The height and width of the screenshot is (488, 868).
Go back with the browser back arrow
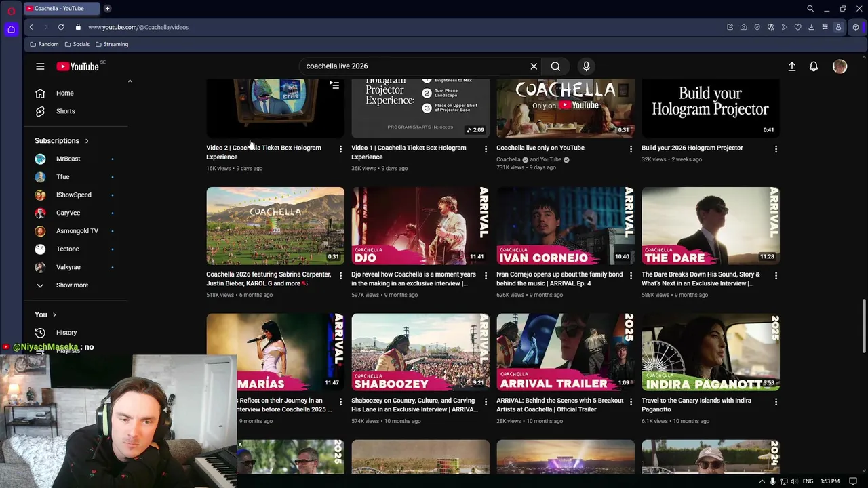click(x=31, y=27)
